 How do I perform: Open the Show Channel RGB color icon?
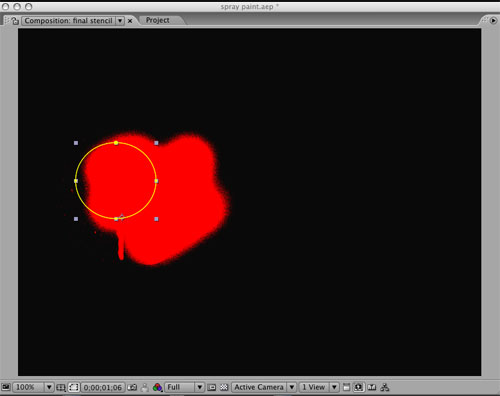pyautogui.click(x=157, y=387)
